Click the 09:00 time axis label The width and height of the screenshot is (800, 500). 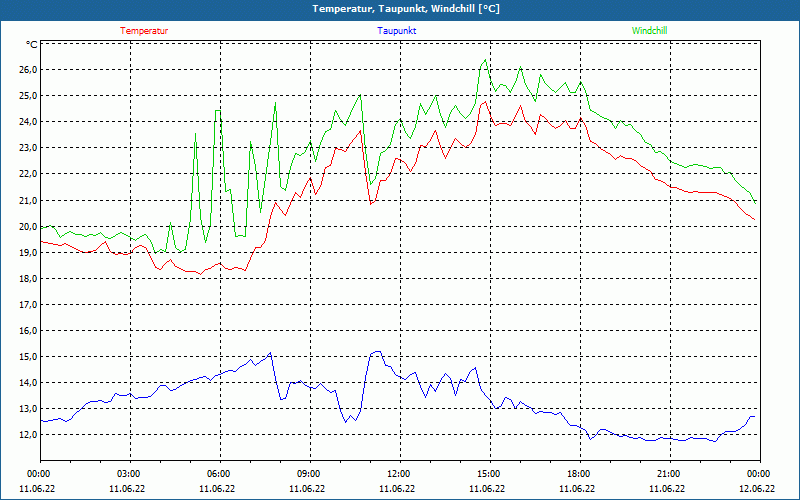click(x=310, y=473)
